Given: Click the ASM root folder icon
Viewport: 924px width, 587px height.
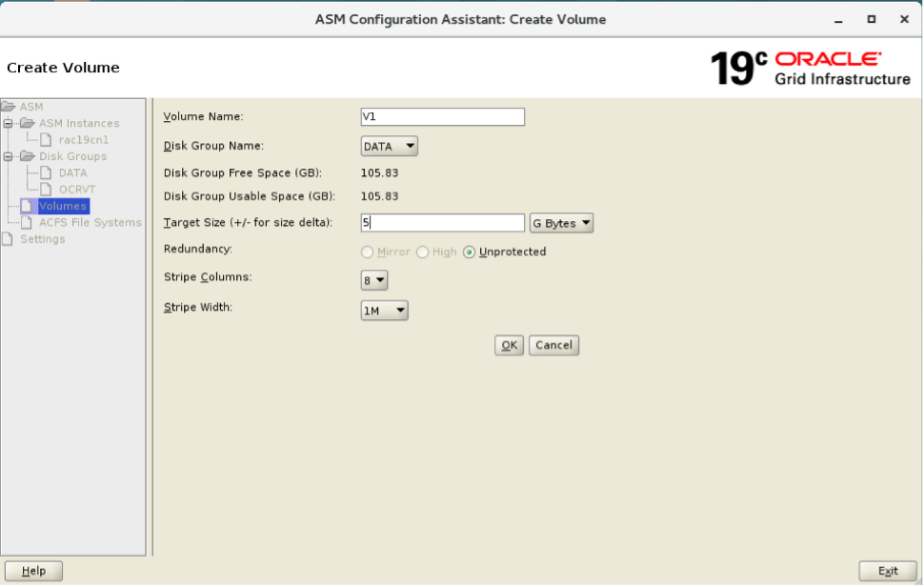Looking at the screenshot, I should 9,107.
